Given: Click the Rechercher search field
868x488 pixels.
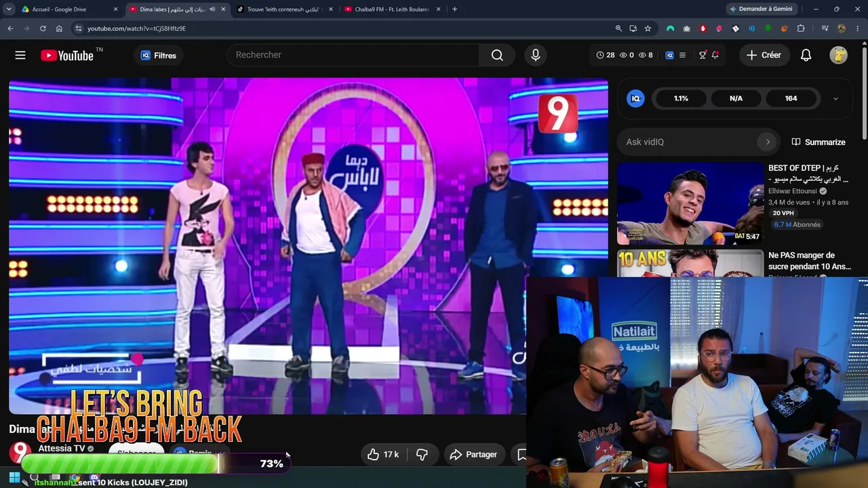Looking at the screenshot, I should (353, 55).
